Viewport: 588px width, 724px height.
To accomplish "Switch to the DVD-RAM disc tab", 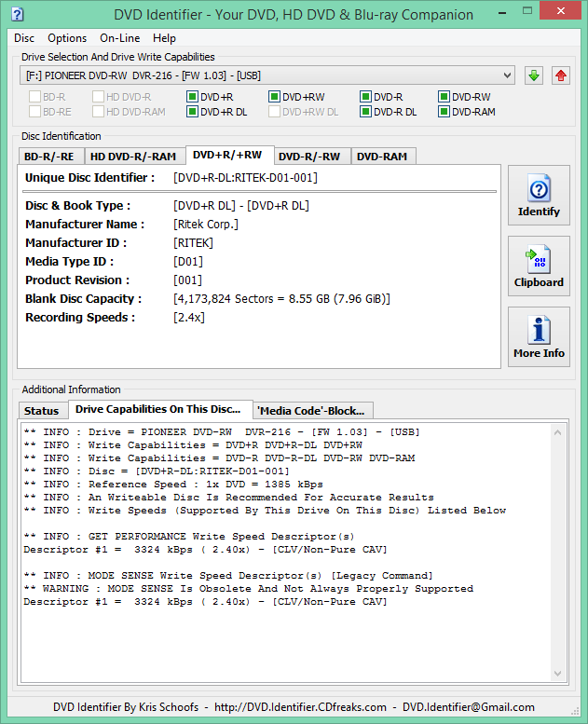I will [x=382, y=157].
